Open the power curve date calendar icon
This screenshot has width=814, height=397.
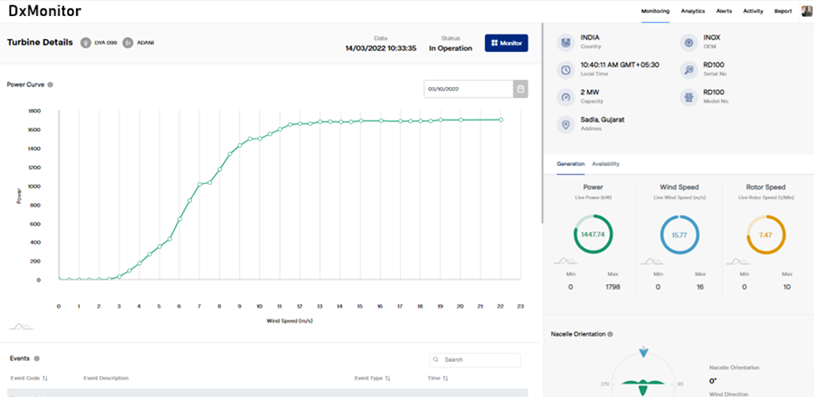(521, 89)
